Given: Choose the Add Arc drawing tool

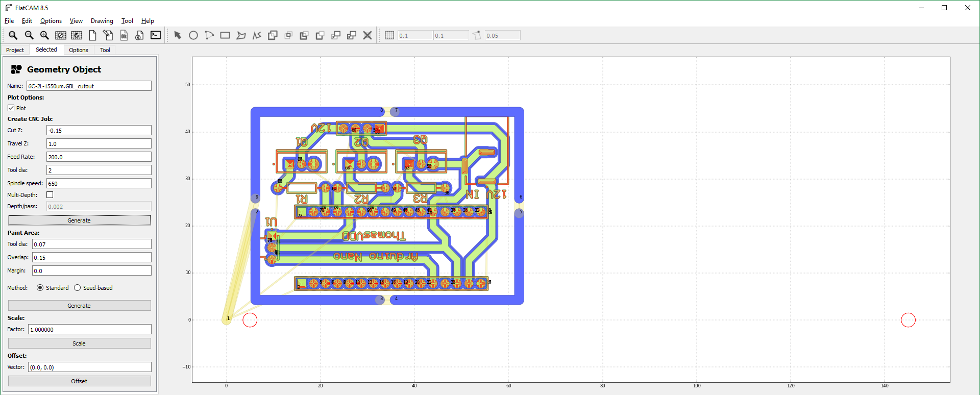Looking at the screenshot, I should [209, 35].
